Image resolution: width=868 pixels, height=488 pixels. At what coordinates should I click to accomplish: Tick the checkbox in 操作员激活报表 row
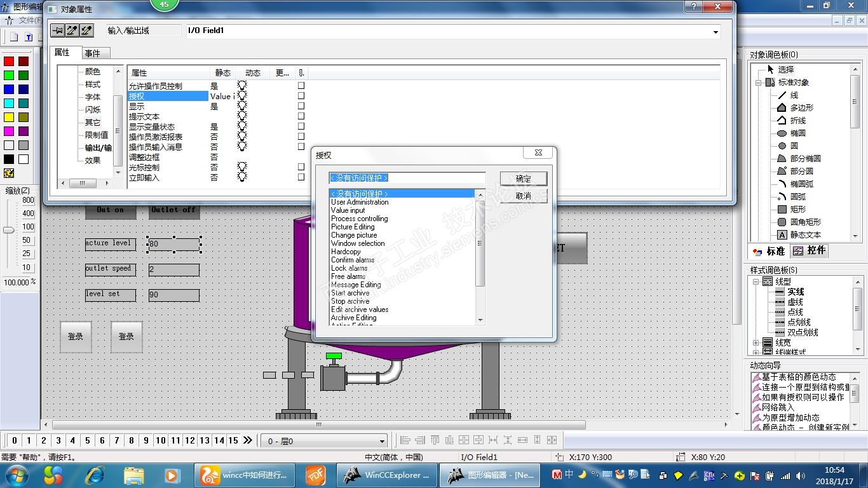tap(301, 137)
